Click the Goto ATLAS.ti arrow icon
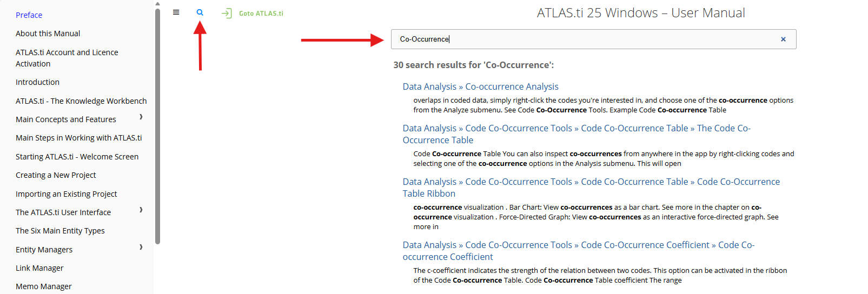Screen dimensions: 868x294 coord(227,13)
